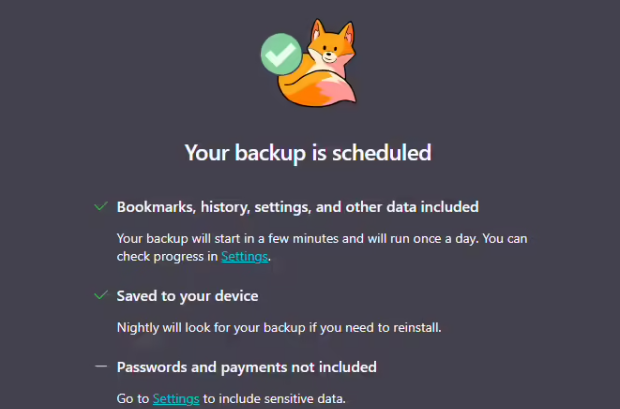
Task: Open the Settings link to check backup progress
Action: click(245, 257)
